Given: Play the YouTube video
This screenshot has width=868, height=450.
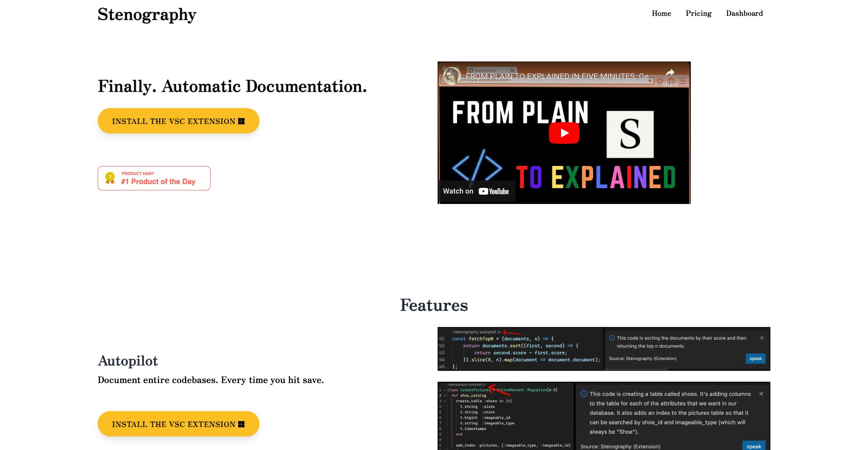Looking at the screenshot, I should pyautogui.click(x=564, y=133).
